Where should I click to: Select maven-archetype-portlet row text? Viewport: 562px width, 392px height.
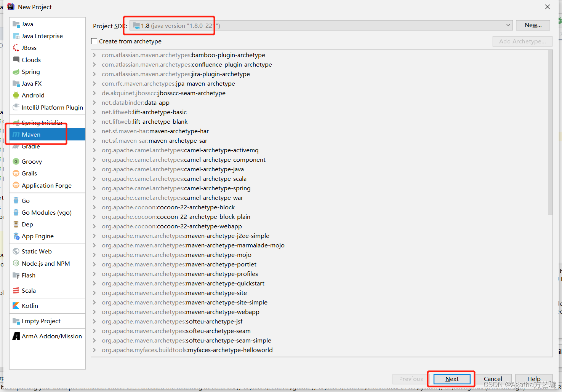click(179, 265)
